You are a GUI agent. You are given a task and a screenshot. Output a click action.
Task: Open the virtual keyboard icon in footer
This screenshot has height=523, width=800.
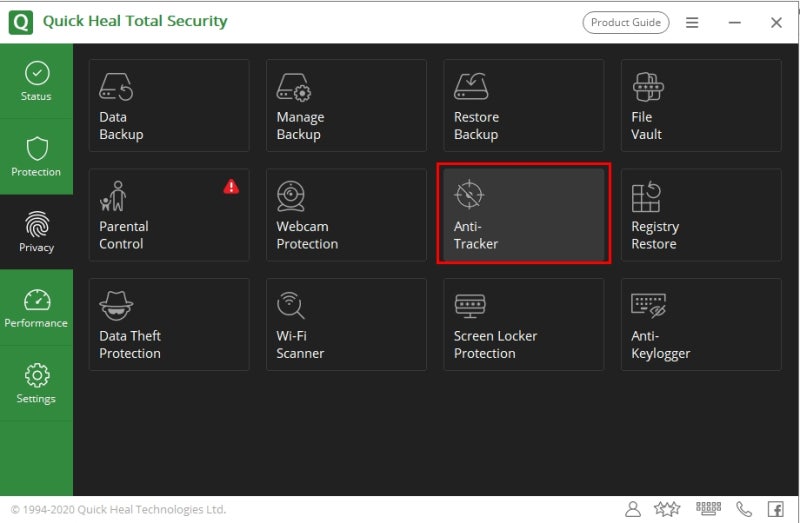(x=708, y=508)
